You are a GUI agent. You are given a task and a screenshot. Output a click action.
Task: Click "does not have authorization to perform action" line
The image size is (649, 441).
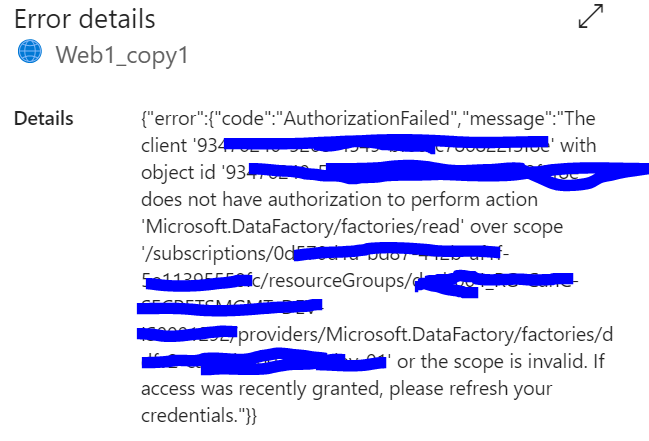pyautogui.click(x=339, y=200)
